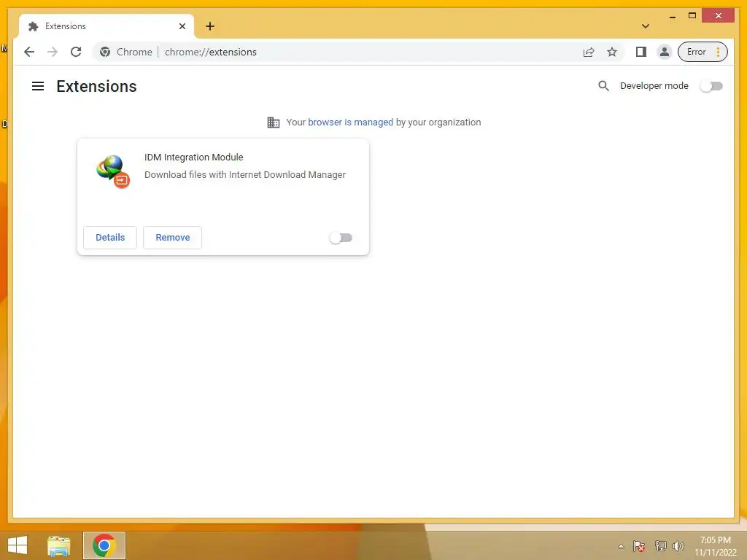Expand the tab search chevron
Image resolution: width=747 pixels, height=560 pixels.
(x=646, y=26)
